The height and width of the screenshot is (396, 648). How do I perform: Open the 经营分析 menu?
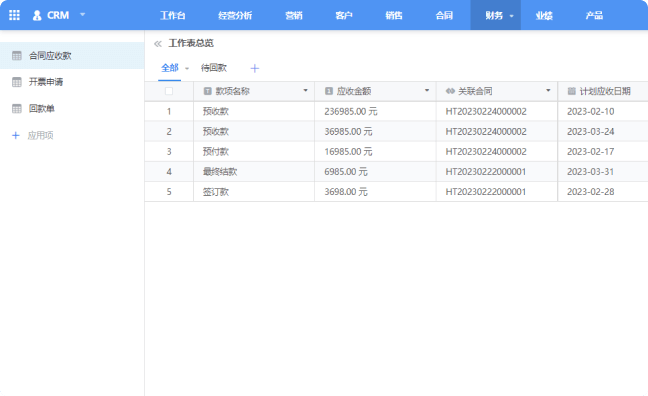pos(235,15)
